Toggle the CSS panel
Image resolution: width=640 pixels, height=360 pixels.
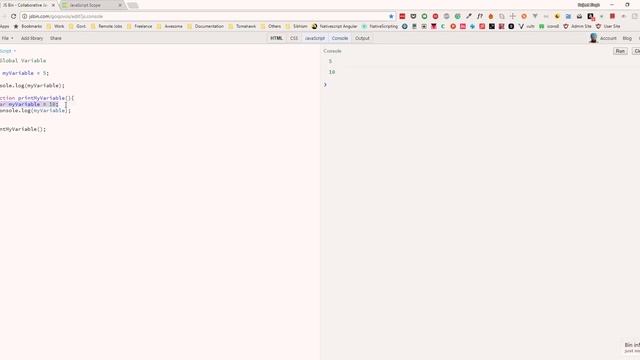294,38
